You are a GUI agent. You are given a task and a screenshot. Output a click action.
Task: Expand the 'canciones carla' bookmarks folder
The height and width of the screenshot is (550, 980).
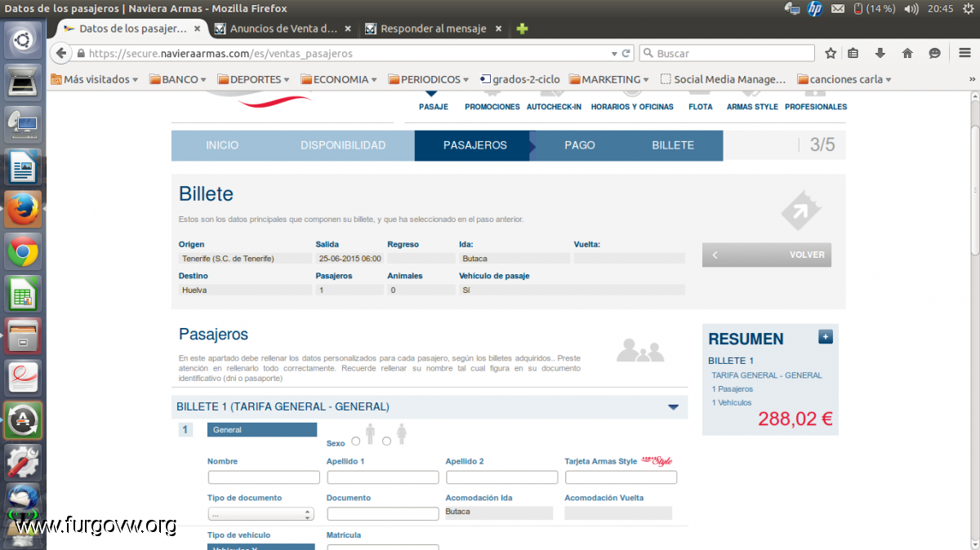(844, 79)
